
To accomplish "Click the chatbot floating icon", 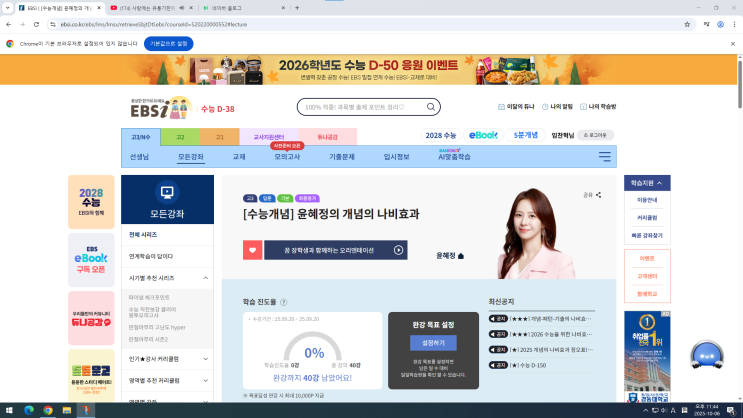I will 707,354.
